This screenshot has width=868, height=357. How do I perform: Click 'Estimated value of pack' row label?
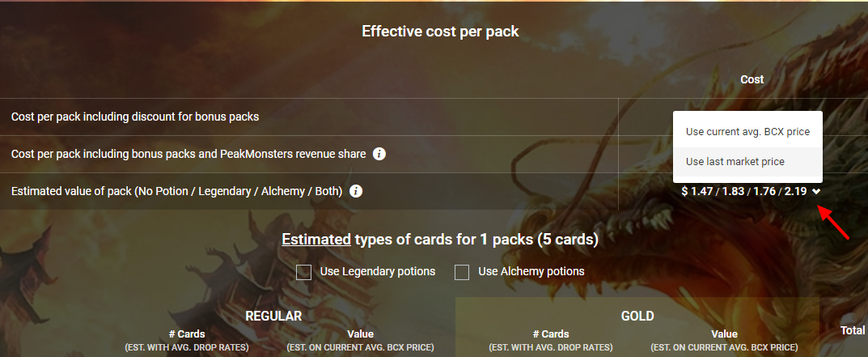click(x=176, y=192)
